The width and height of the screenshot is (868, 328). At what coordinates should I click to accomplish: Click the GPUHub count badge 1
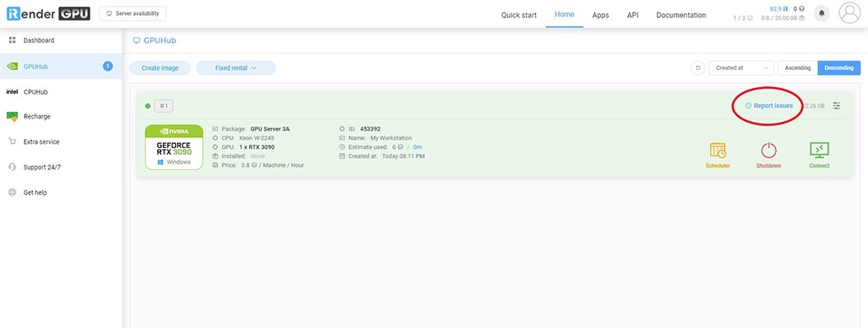pos(108,67)
